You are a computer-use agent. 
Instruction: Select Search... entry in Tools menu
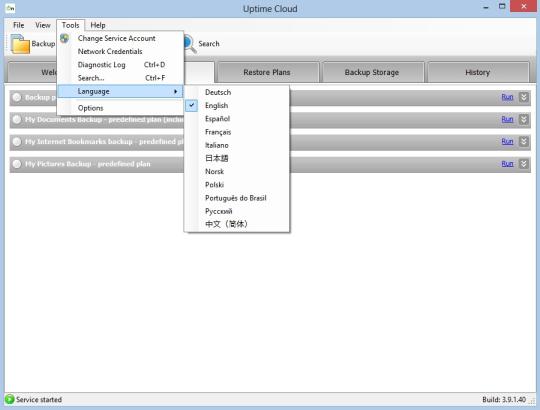(x=120, y=78)
